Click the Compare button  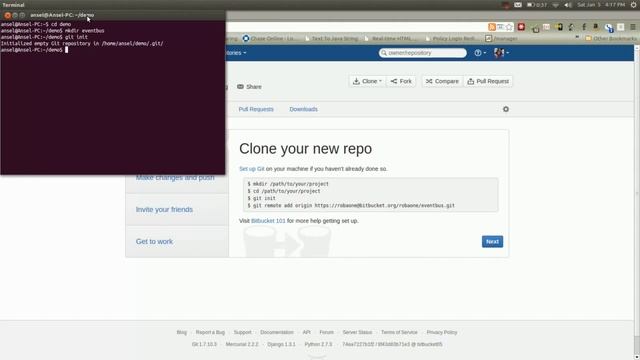coord(442,81)
